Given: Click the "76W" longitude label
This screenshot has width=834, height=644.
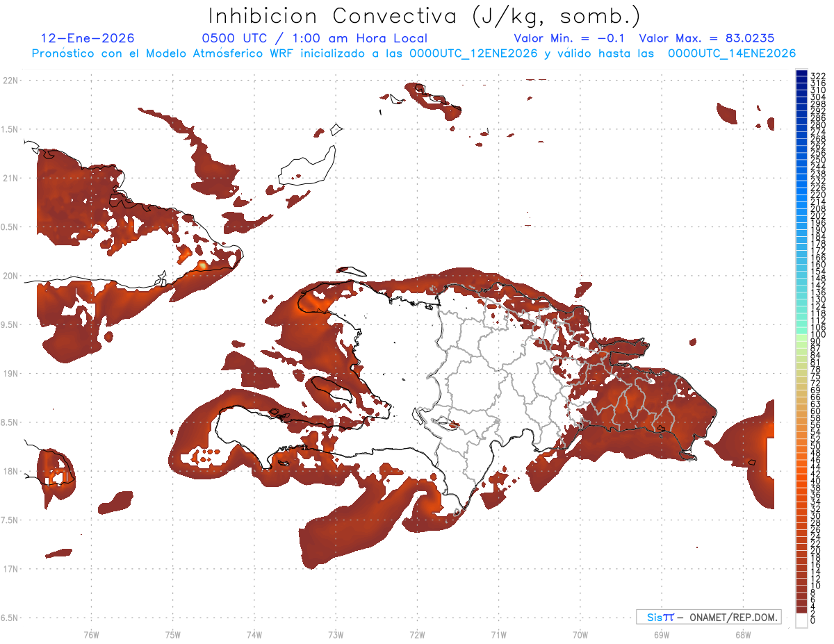Looking at the screenshot, I should point(91,634).
